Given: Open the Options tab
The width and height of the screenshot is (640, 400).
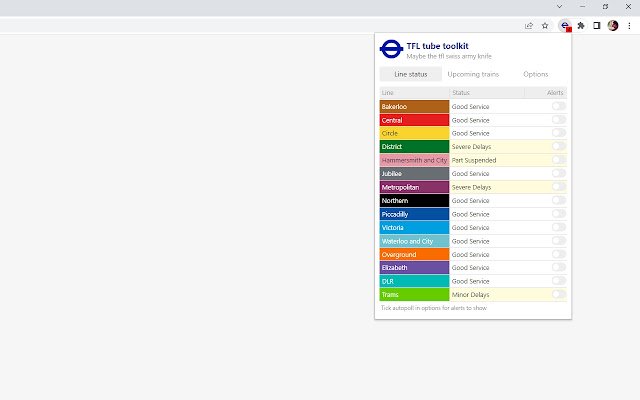Looking at the screenshot, I should click(536, 74).
